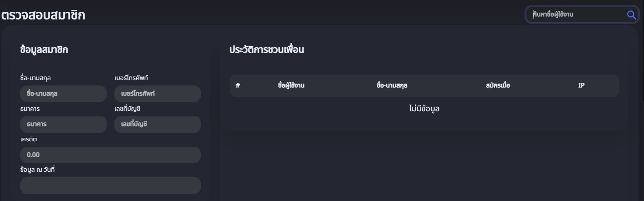Click the magnifying glass search icon

click(x=631, y=15)
